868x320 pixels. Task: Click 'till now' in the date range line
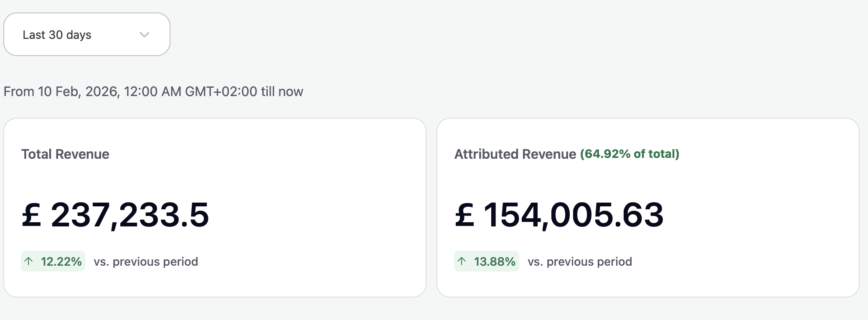click(282, 91)
